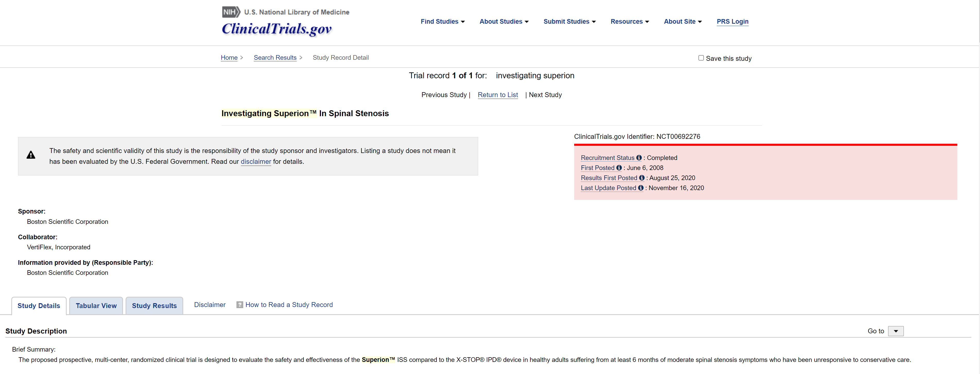Switch to the Tabular View tab
The height and width of the screenshot is (374, 980).
click(96, 306)
